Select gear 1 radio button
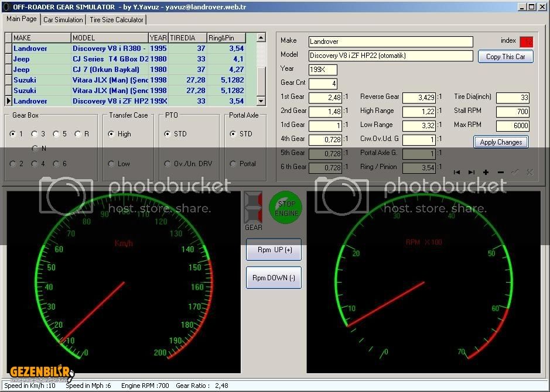 coord(13,134)
